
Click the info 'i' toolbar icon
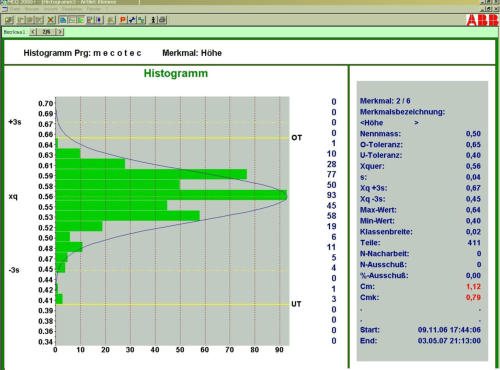click(153, 20)
